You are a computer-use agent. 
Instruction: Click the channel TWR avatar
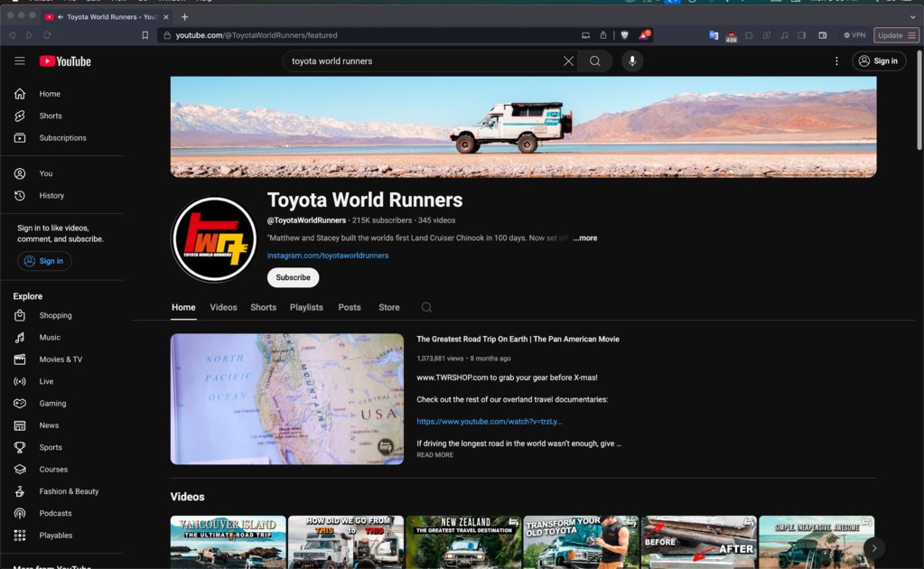click(214, 239)
